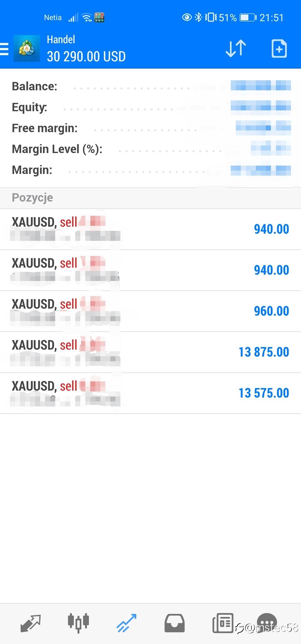The height and width of the screenshot is (644, 301).
Task: Tap the Bluetooth status bar icon
Action: tap(198, 17)
